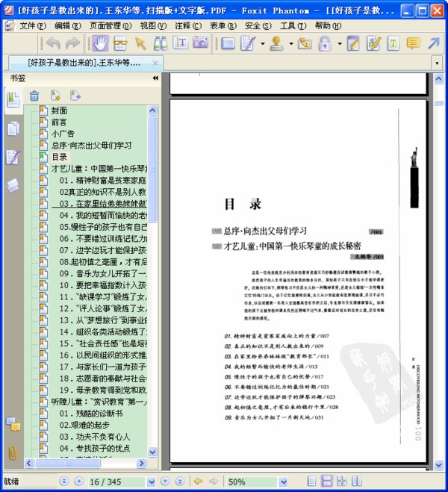This screenshot has width=448, height=492.
Task: Open dropdown arrow beside the padlock icon
Action: (x=340, y=43)
